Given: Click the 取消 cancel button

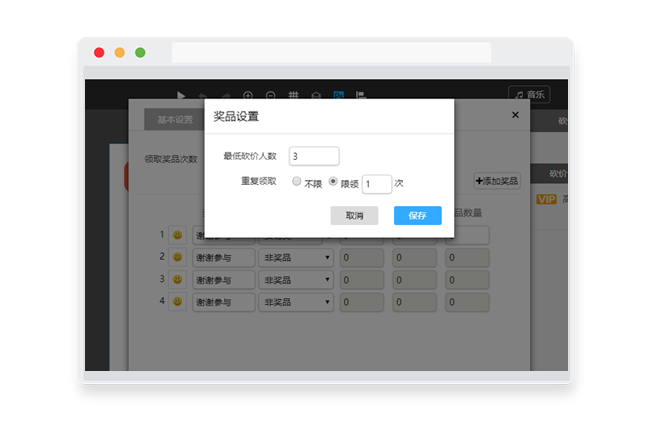Looking at the screenshot, I should pos(354,215).
